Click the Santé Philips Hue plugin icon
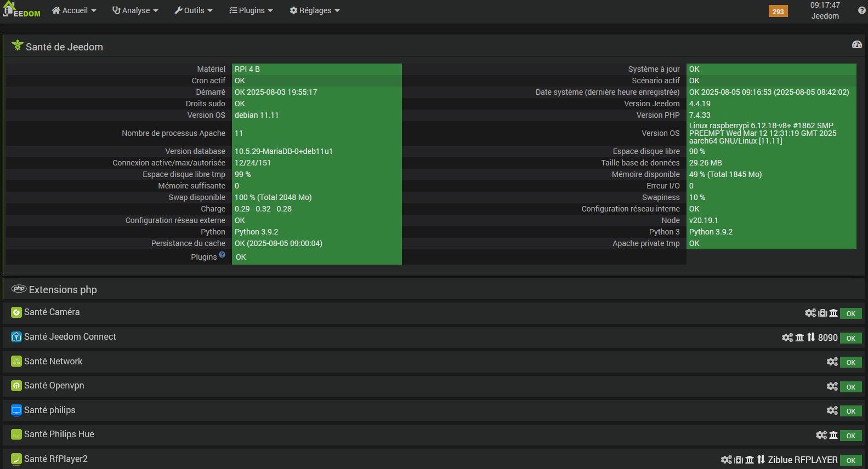 pyautogui.click(x=16, y=434)
